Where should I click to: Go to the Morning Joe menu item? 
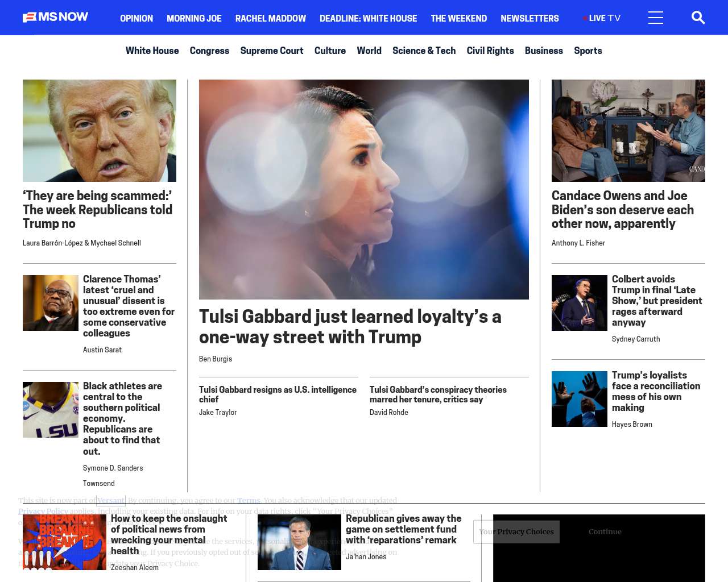194,18
